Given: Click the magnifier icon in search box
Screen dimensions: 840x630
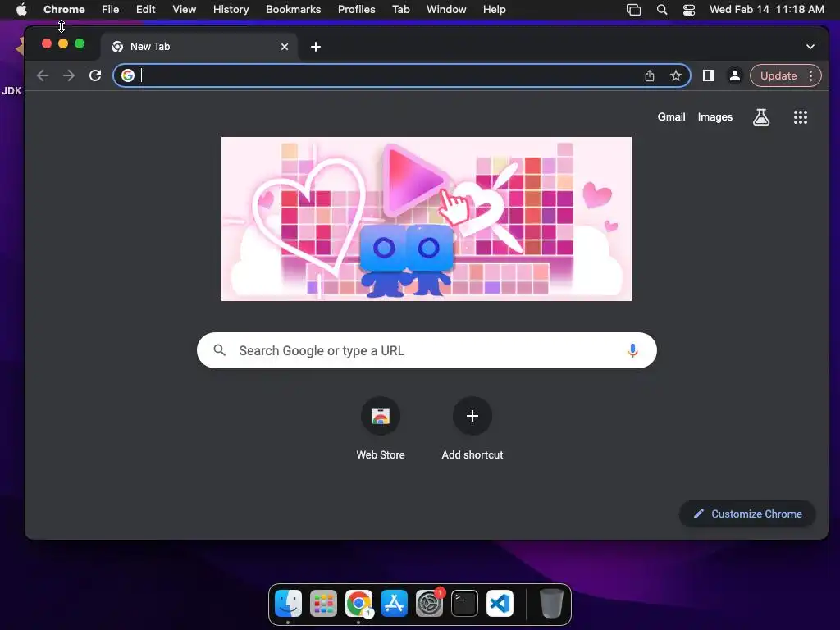Looking at the screenshot, I should click(219, 350).
